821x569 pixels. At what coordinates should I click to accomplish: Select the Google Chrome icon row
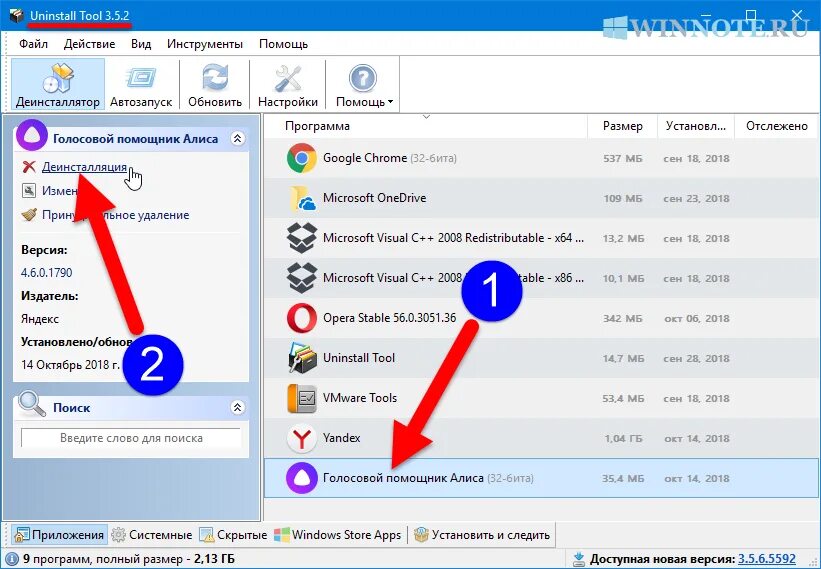pyautogui.click(x=302, y=158)
